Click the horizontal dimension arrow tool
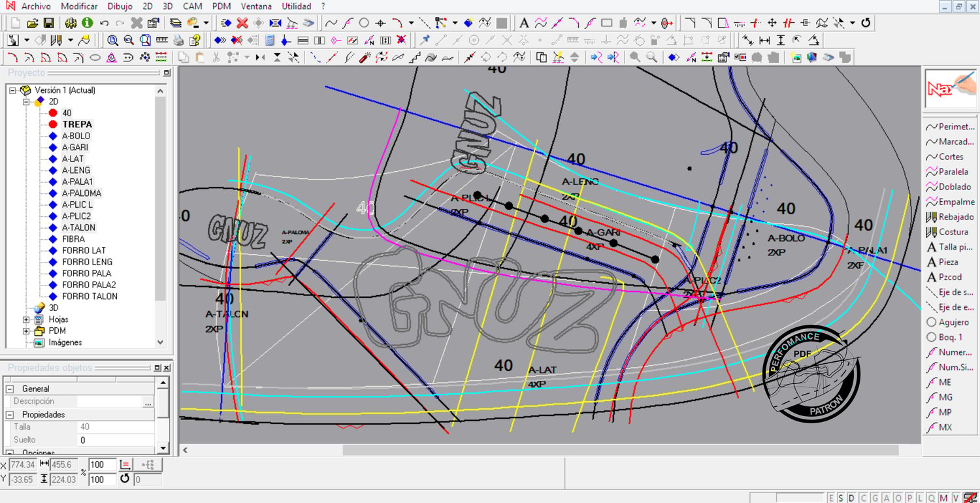 click(x=764, y=41)
